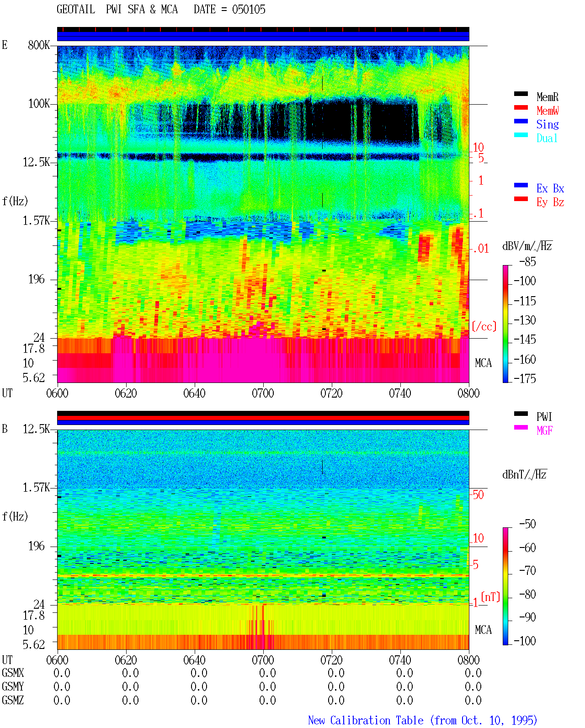Image resolution: width=585 pixels, height=728 pixels.
Task: Click the '-50' value on magnetic color bar
Action: [527, 524]
